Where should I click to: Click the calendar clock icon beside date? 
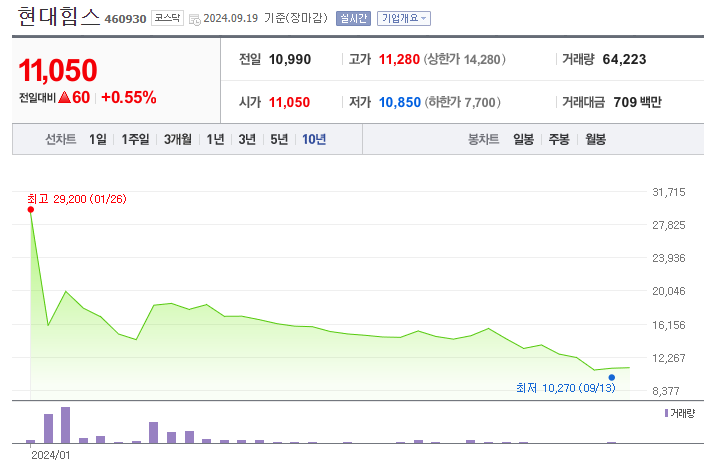pos(195,19)
